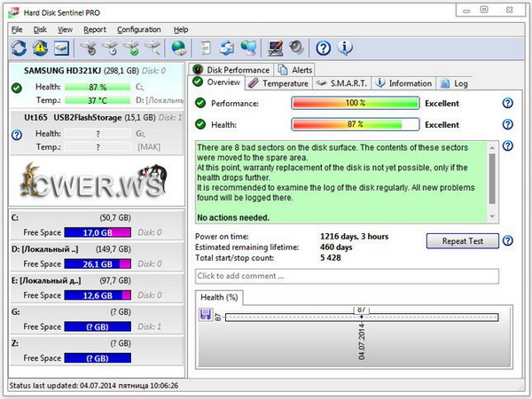
Task: Click the globe icon in the toolbar
Action: click(x=179, y=48)
